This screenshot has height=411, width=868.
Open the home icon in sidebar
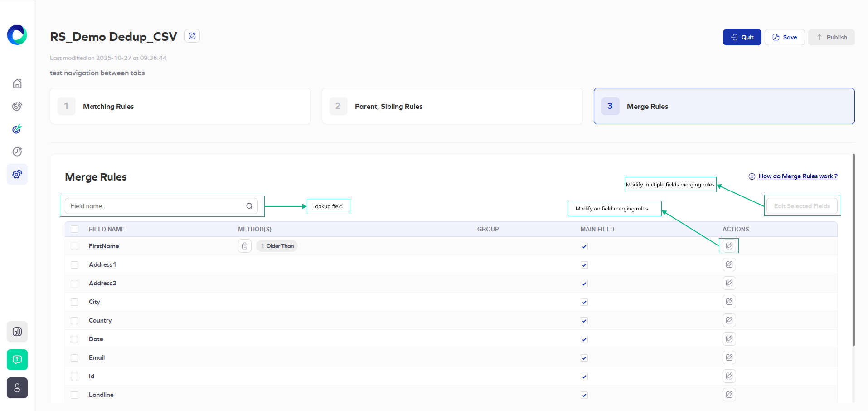click(17, 83)
